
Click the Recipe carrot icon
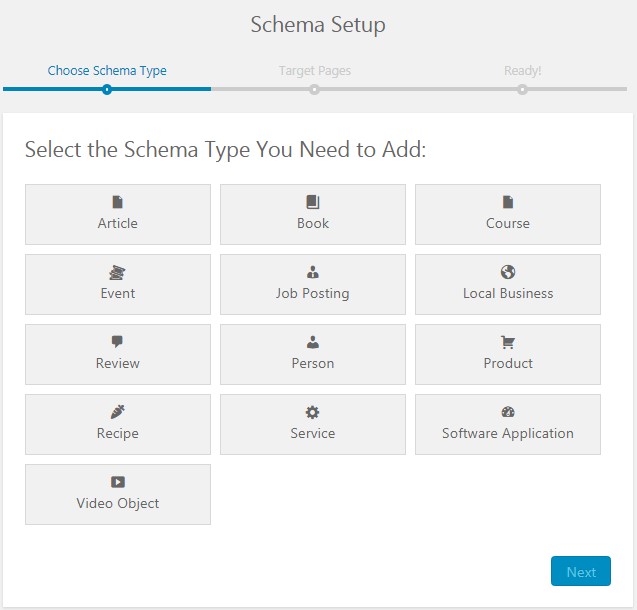(118, 412)
